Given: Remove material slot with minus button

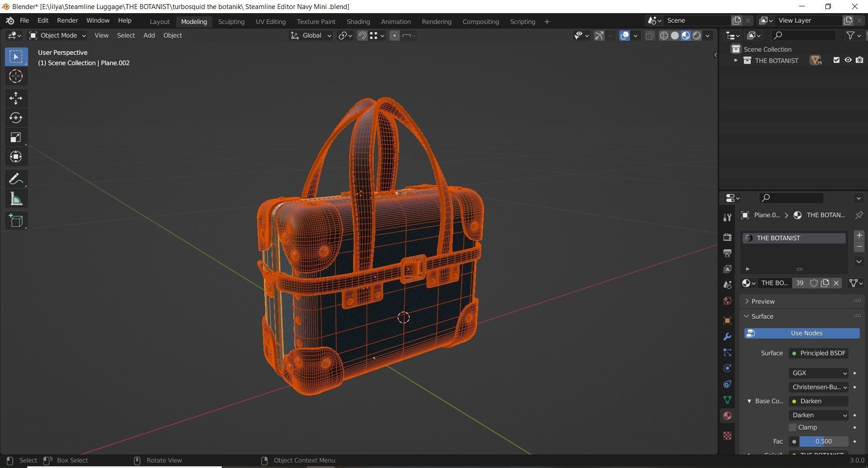Looking at the screenshot, I should [859, 247].
